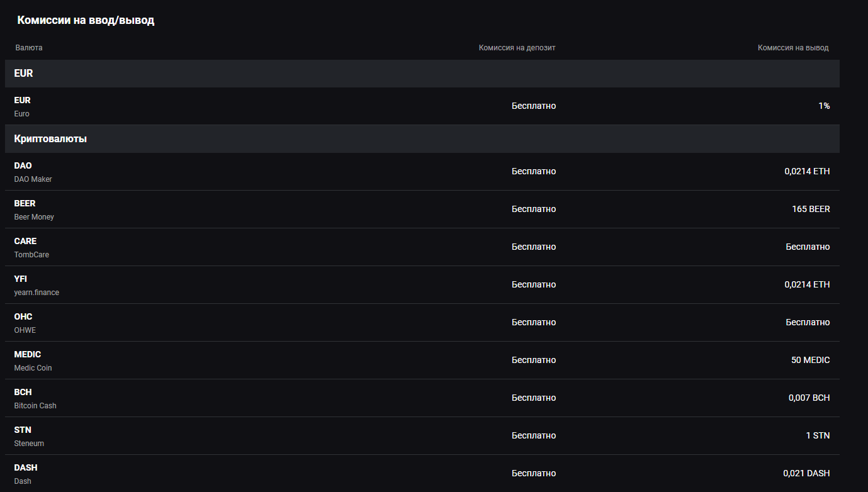
Task: Select the STN ticker
Action: click(23, 430)
